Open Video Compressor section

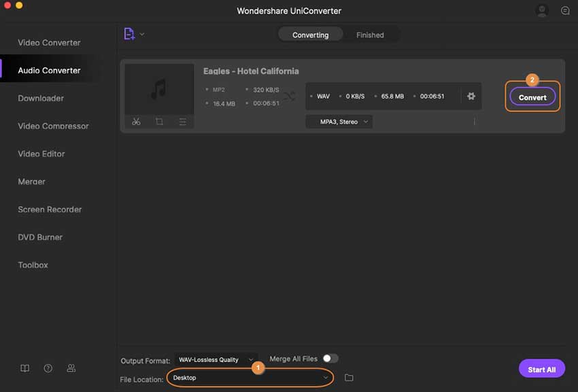click(53, 126)
